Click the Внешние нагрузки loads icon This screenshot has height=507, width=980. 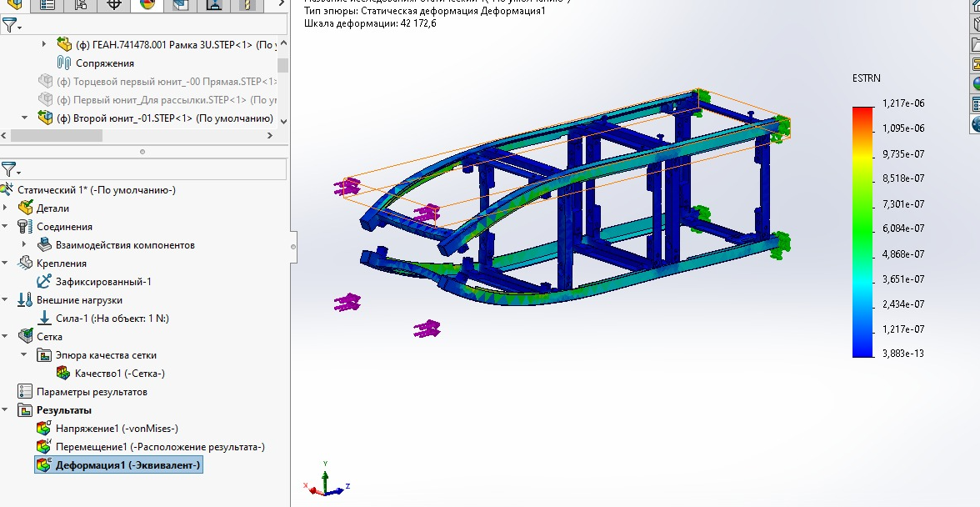click(x=26, y=299)
